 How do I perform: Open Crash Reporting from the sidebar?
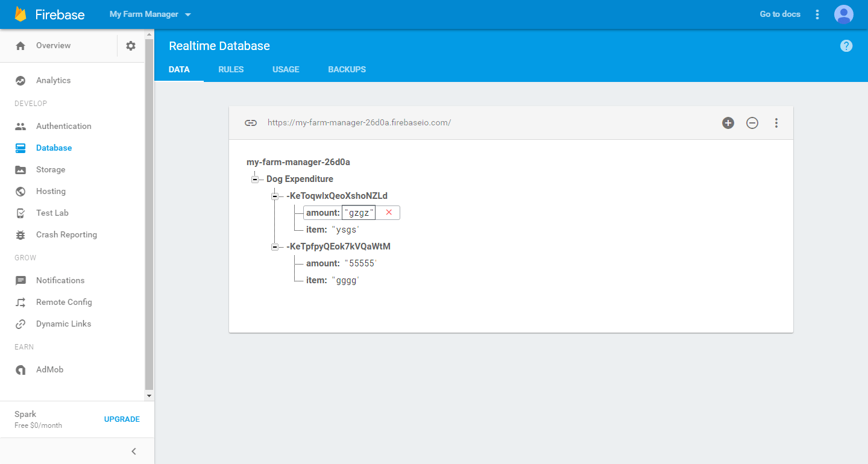click(66, 235)
